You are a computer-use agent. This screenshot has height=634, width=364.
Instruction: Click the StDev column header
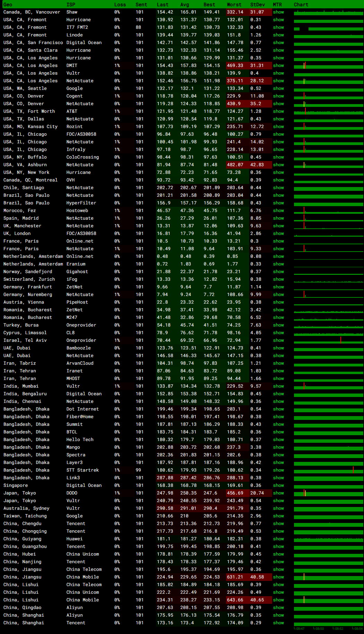pyautogui.click(x=257, y=5)
